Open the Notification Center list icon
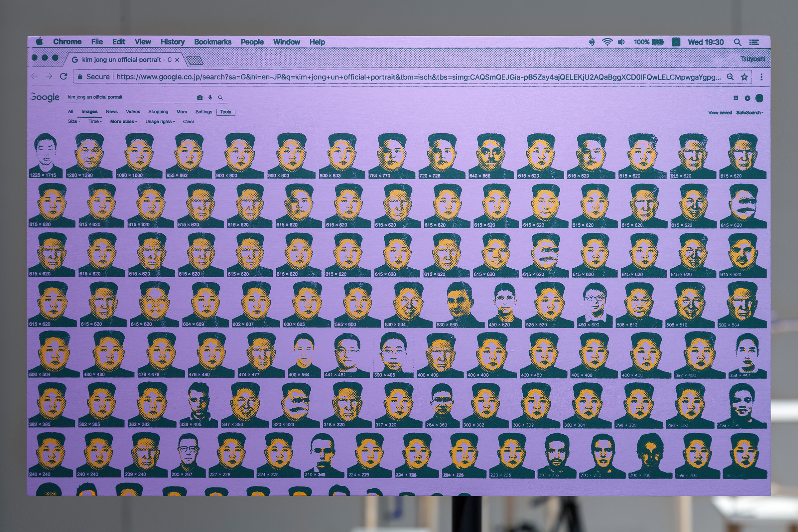Screen dimensions: 798x532 click(x=754, y=43)
